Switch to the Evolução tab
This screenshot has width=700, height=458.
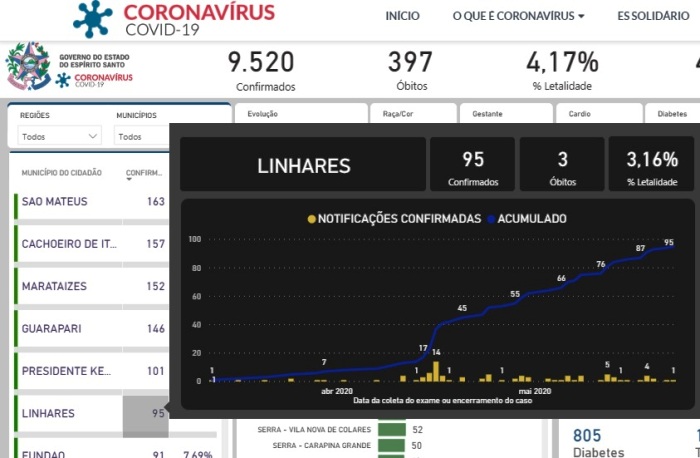[x=301, y=114]
